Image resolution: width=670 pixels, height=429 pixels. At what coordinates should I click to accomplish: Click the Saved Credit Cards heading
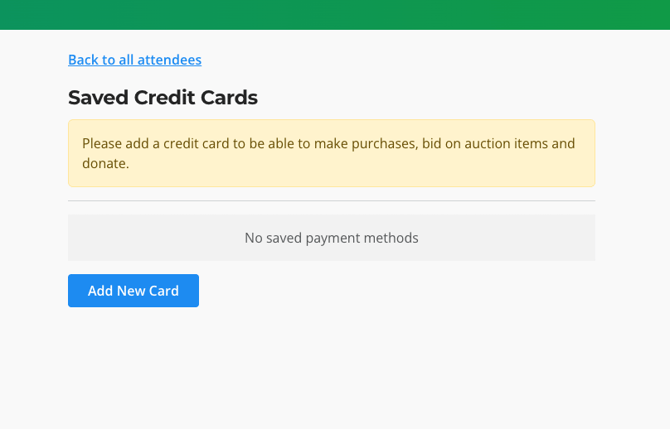tap(163, 98)
